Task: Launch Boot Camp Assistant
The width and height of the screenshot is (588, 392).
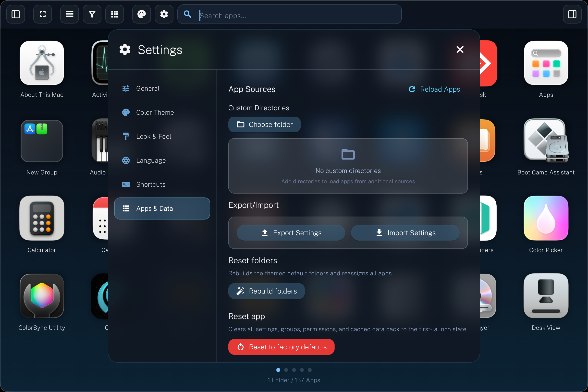Action: [546, 141]
